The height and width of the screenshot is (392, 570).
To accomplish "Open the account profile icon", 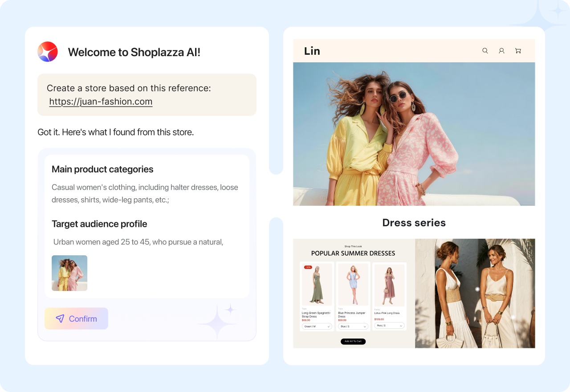I will [x=501, y=51].
